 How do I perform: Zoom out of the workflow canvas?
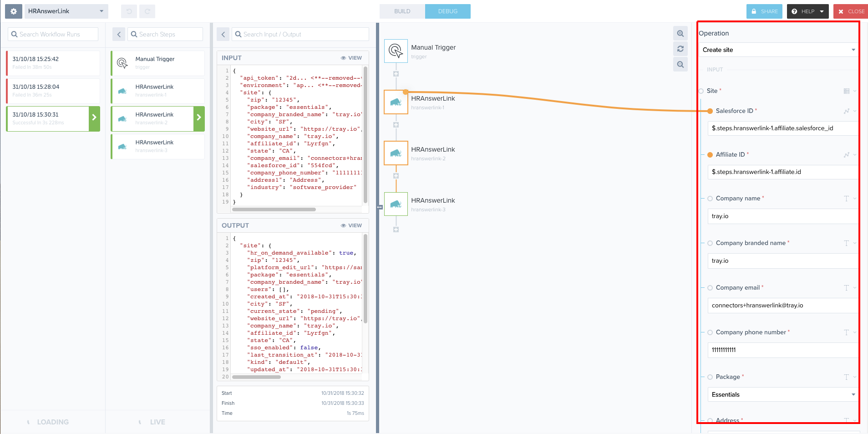pos(680,64)
